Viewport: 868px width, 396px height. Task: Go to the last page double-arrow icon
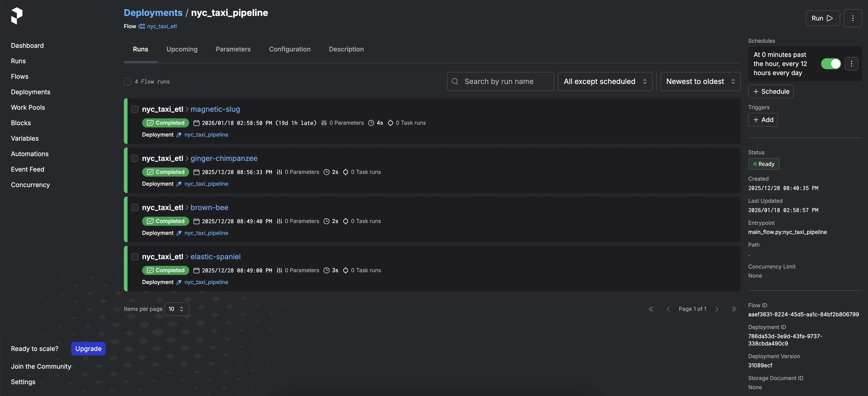(x=734, y=309)
